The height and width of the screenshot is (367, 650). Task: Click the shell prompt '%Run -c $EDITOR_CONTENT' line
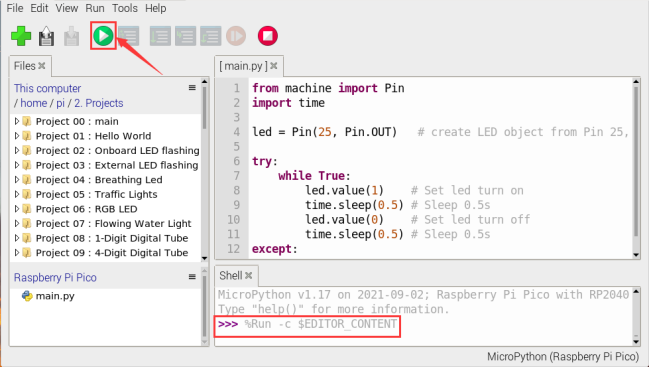pyautogui.click(x=308, y=324)
